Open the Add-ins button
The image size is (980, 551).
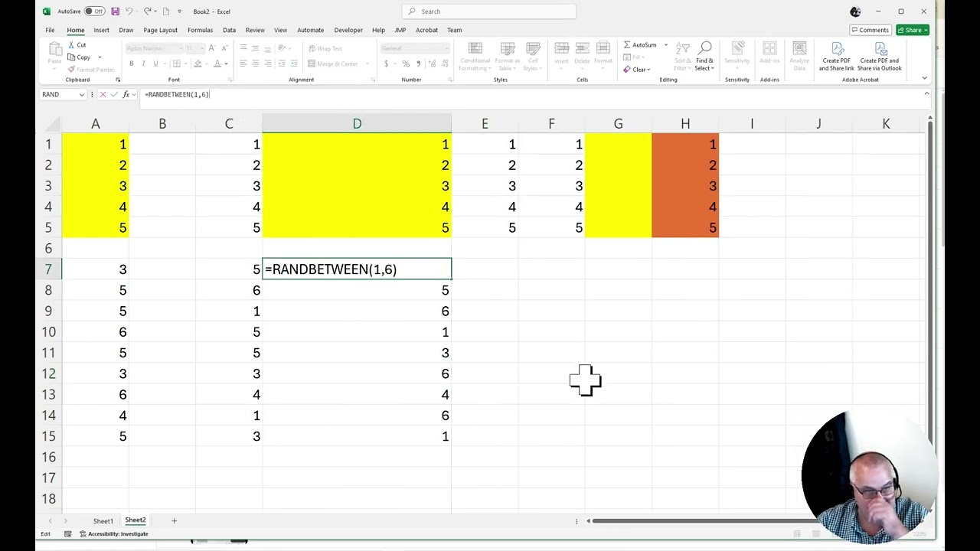(x=769, y=54)
